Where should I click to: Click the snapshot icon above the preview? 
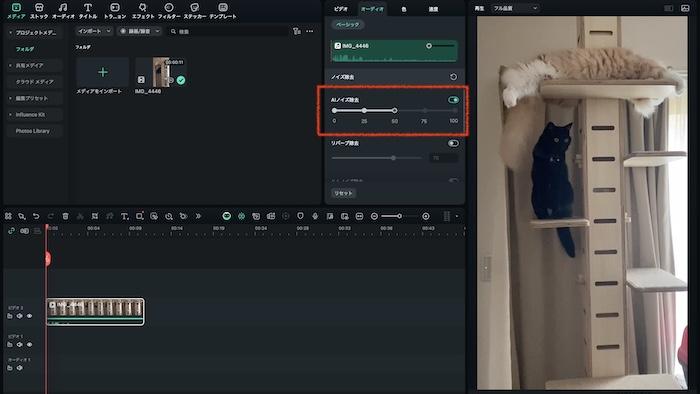(x=685, y=8)
